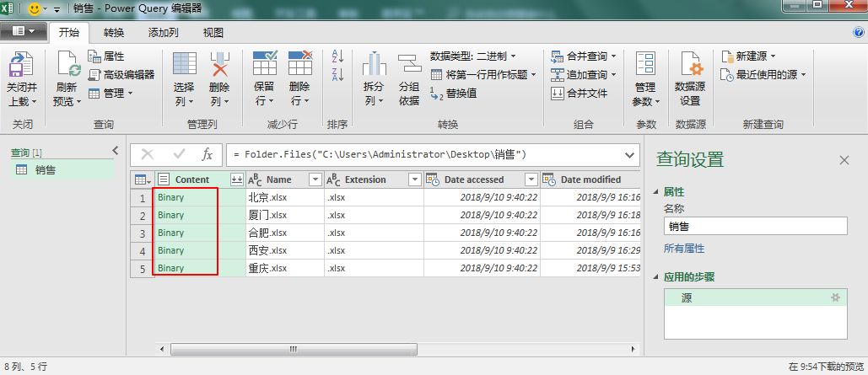Screen dimensions: 868x375
Task: Click the Choose Columns (选择列) icon
Action: click(184, 65)
